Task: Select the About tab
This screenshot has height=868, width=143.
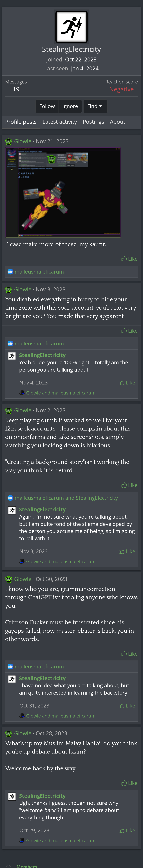Action: (117, 122)
